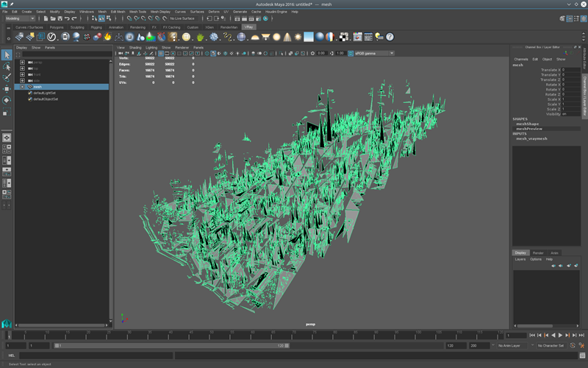Switch to the Anim layer tab
588x368 pixels.
[x=555, y=253]
